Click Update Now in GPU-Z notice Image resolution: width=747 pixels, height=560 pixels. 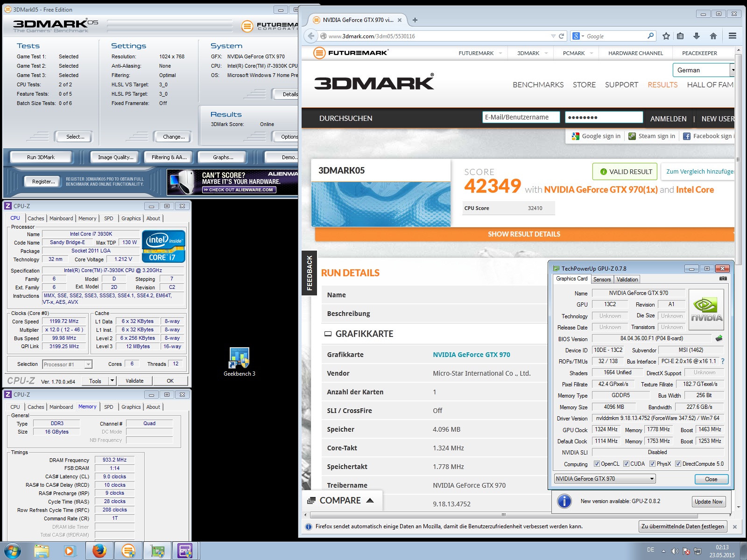(708, 502)
